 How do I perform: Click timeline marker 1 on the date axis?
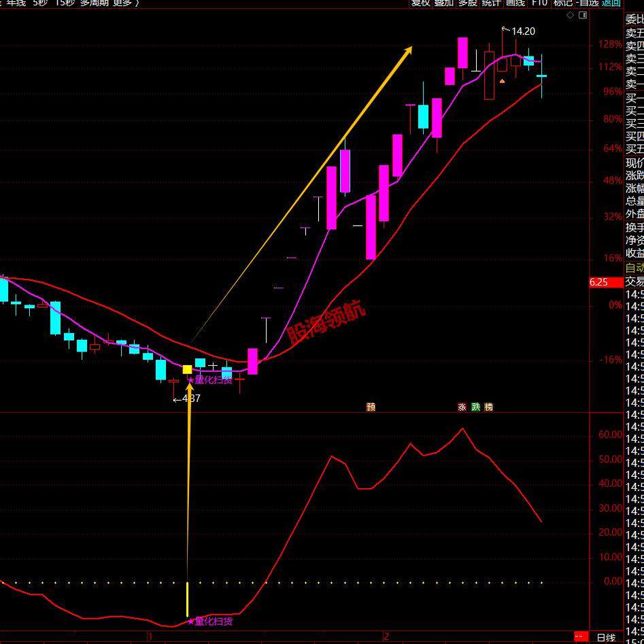pyautogui.click(x=150, y=637)
